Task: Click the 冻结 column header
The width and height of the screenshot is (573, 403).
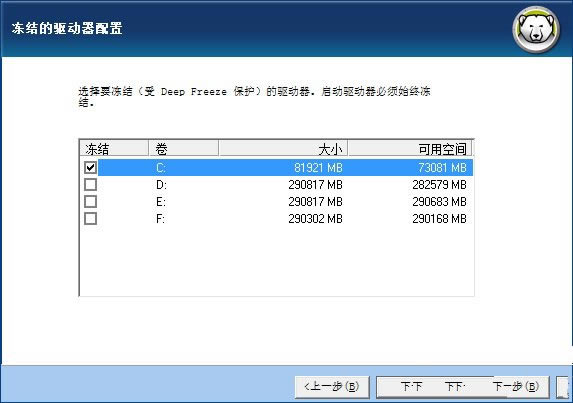Action: pos(114,148)
